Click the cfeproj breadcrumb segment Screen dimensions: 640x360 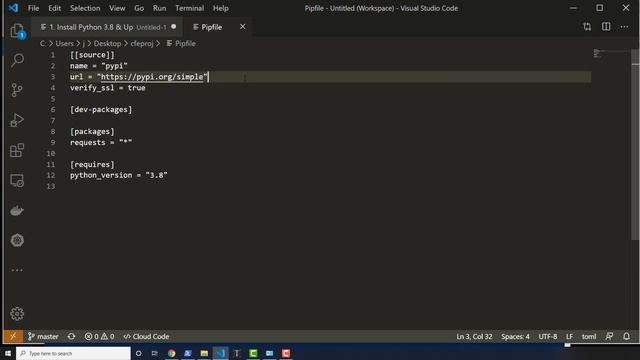142,43
